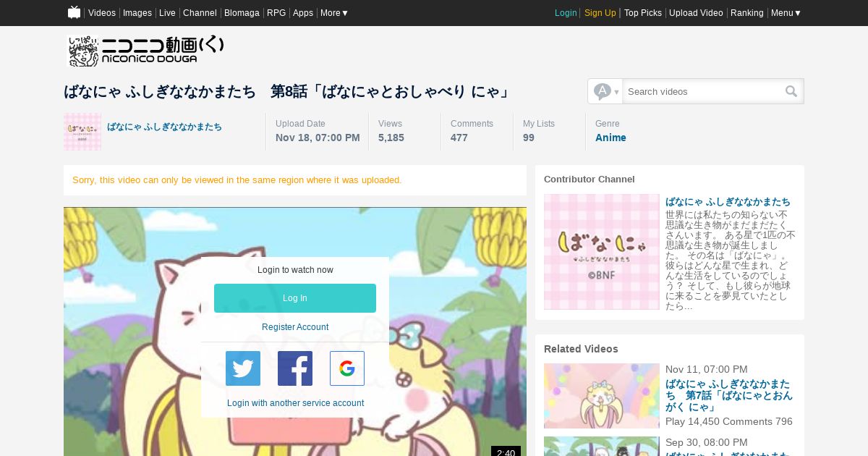Open Blomaga in the top navigation
The height and width of the screenshot is (456, 868).
coord(242,13)
